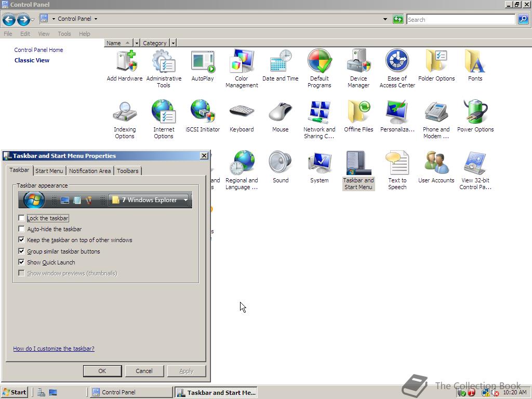The image size is (532, 399).
Task: Select the Taskbar tab
Action: coord(19,170)
